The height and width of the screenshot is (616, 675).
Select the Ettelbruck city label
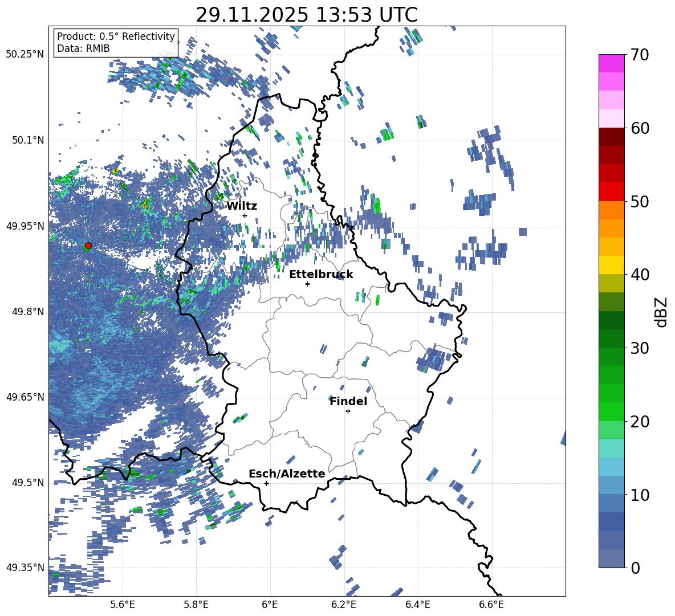[321, 275]
